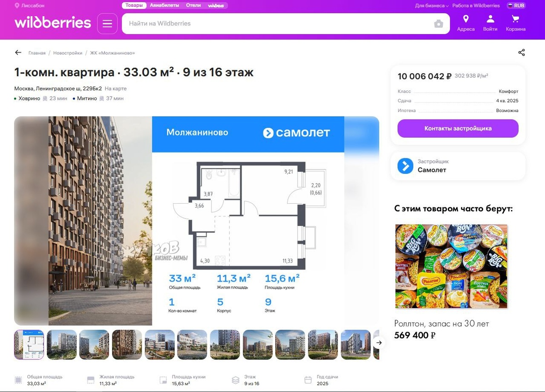The height and width of the screenshot is (392, 545).
Task: Open the RUB currency selector
Action: pyautogui.click(x=516, y=6)
